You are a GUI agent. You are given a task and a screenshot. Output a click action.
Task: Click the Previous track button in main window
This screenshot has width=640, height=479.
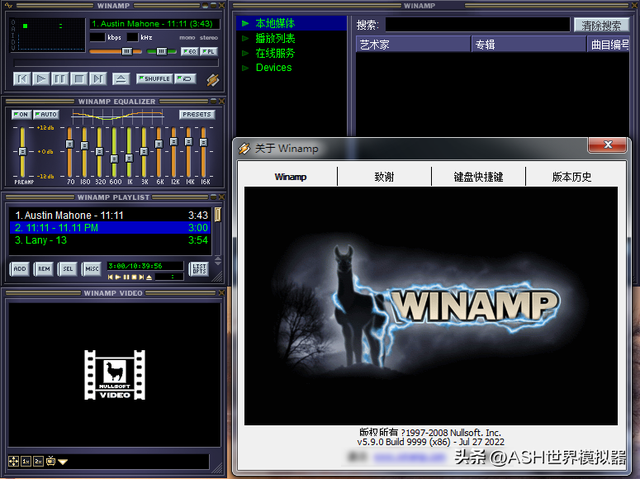coord(22,78)
